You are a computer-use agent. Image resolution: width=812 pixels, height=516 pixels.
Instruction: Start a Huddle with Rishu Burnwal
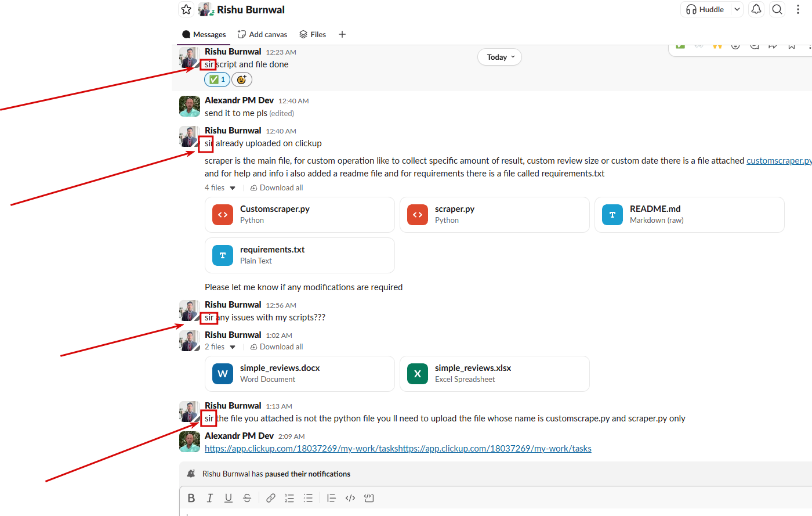tap(705, 9)
